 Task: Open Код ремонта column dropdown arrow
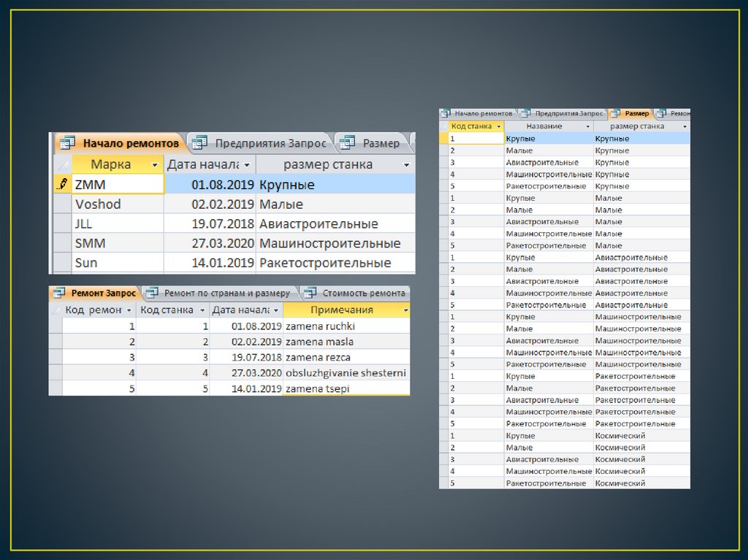[x=129, y=310]
